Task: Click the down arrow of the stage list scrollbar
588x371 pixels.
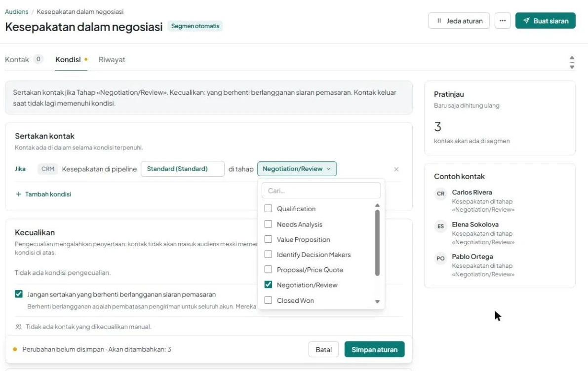Action: (377, 301)
